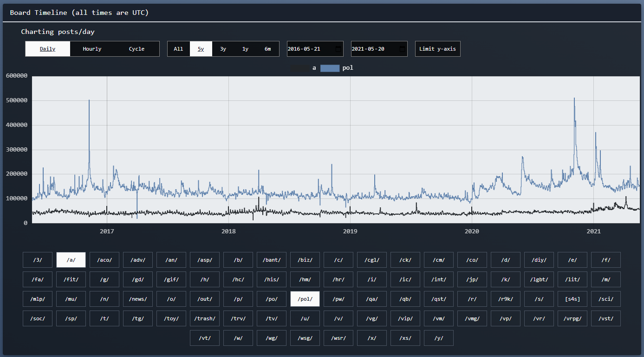Image resolution: width=644 pixels, height=357 pixels.
Task: Enable the /v/ board
Action: pos(338,318)
